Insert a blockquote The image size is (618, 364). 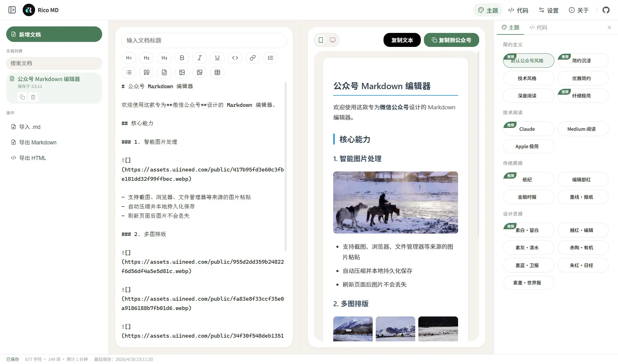tap(147, 72)
